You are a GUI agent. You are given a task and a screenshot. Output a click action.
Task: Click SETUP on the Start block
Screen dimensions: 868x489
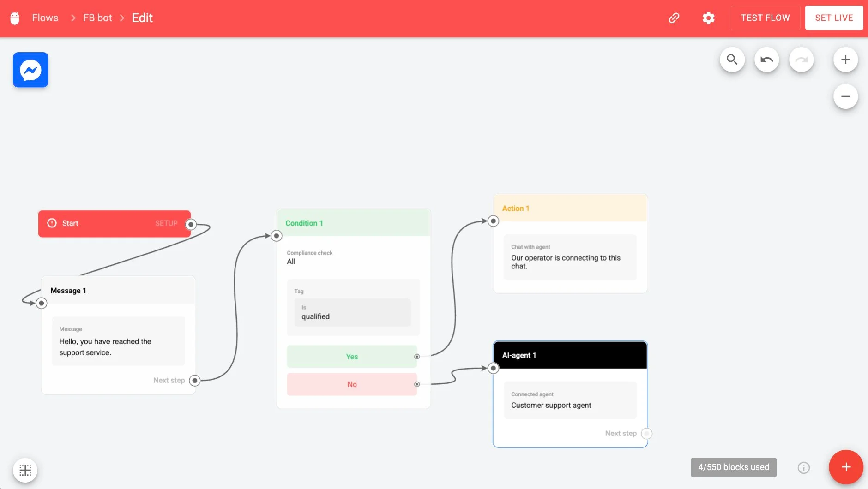pos(166,223)
